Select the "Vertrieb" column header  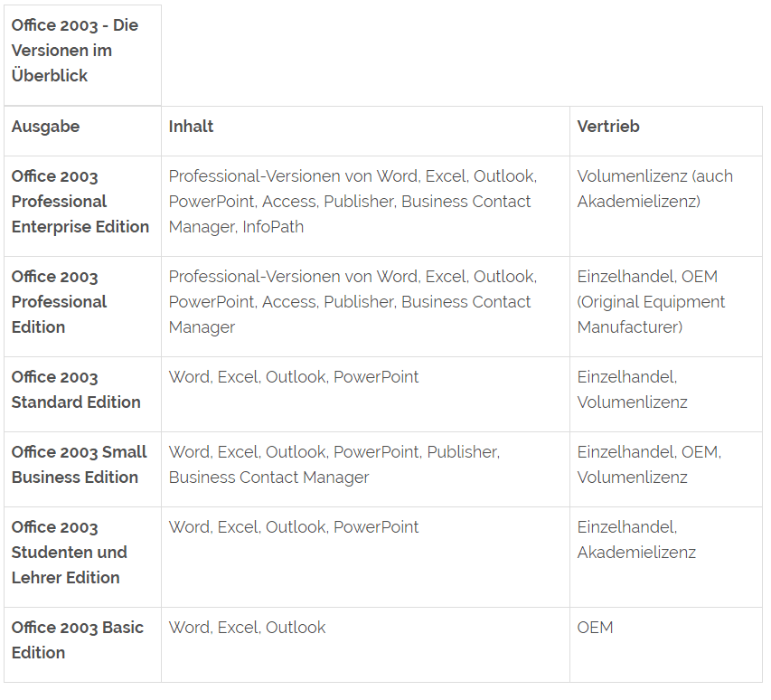tap(608, 127)
